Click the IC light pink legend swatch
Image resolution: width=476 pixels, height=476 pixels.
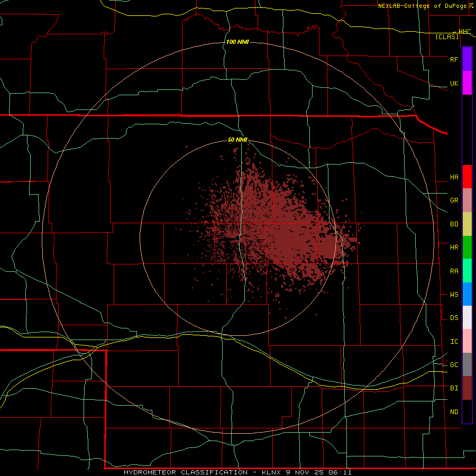[467, 341]
